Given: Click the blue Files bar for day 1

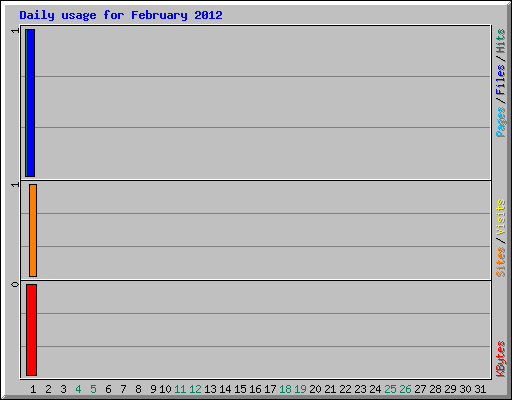Looking at the screenshot, I should tap(31, 103).
